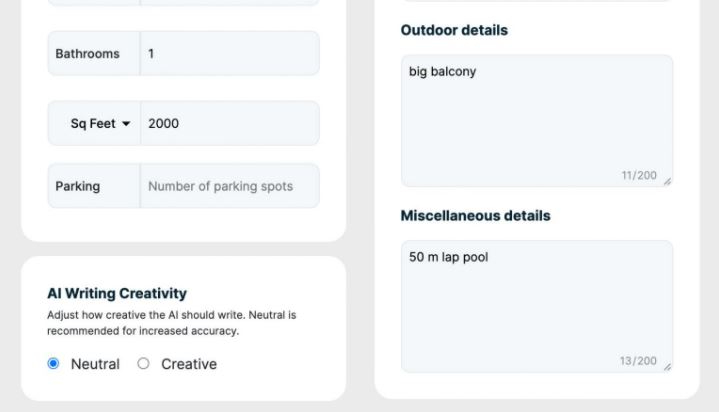Click the 13/200 character counter
Screen dimensions: 719x412
coord(639,361)
